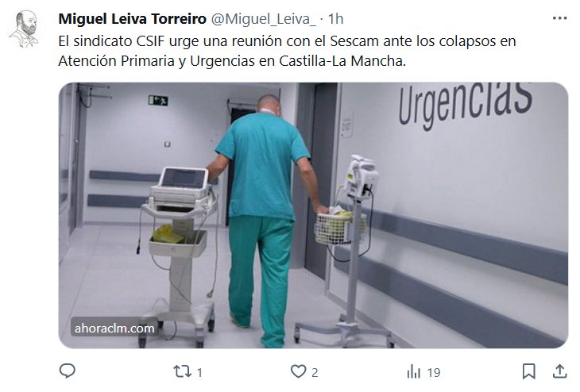This screenshot has height=392, width=580.
Task: Open tweet text about sindicato CSIF
Action: (x=287, y=51)
